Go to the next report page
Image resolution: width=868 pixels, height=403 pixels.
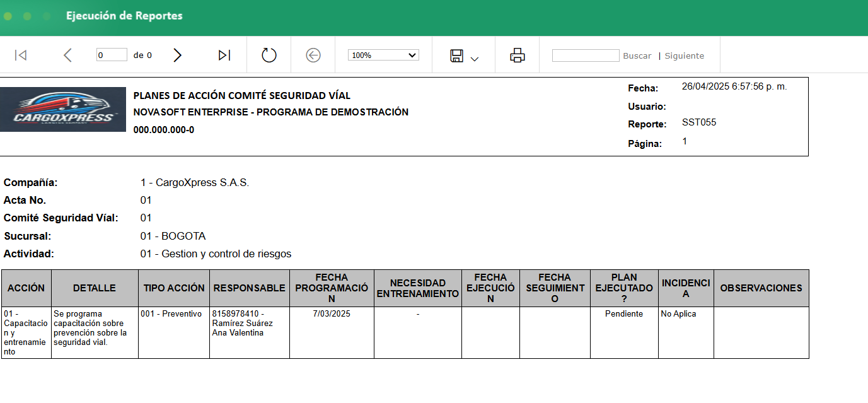pyautogui.click(x=178, y=55)
